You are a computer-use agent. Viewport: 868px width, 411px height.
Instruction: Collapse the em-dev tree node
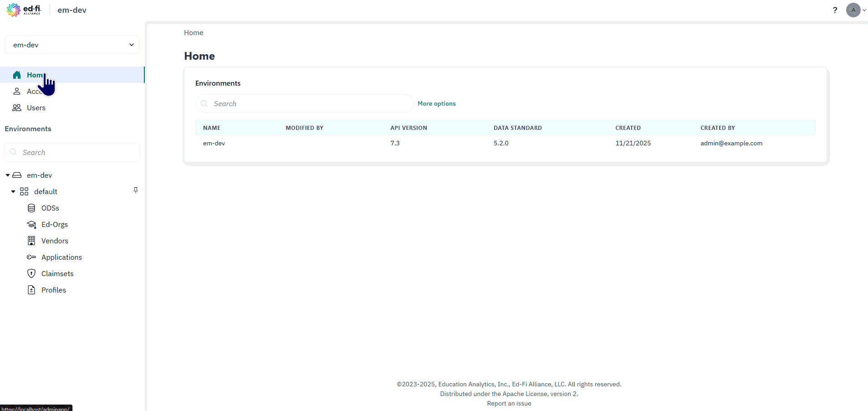(7, 175)
